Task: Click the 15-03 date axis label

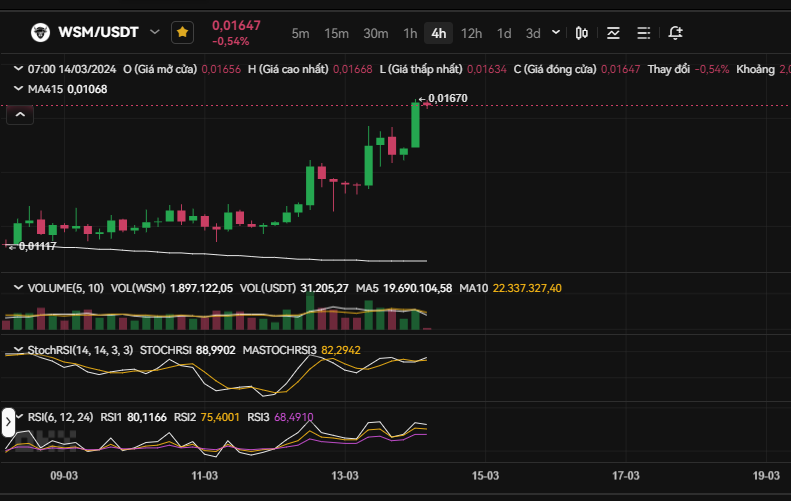Action: pyautogui.click(x=485, y=475)
